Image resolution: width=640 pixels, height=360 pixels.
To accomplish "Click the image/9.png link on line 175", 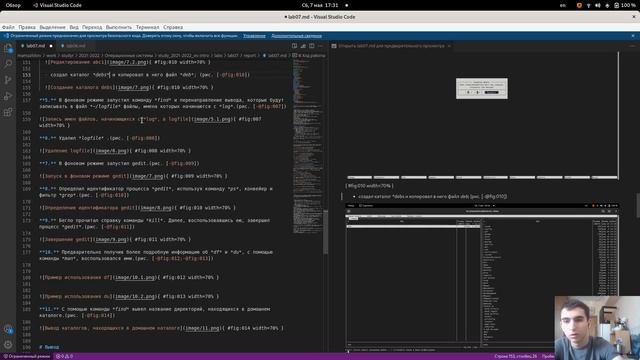I will (x=111, y=240).
